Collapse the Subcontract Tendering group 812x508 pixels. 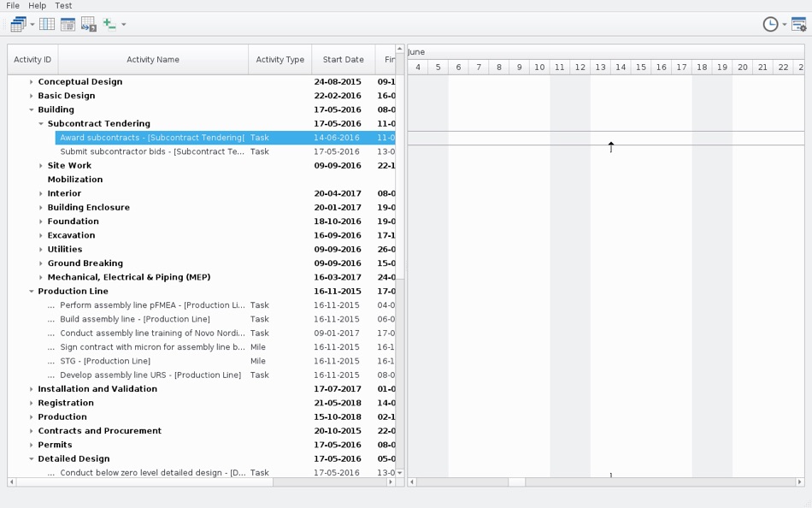(41, 124)
